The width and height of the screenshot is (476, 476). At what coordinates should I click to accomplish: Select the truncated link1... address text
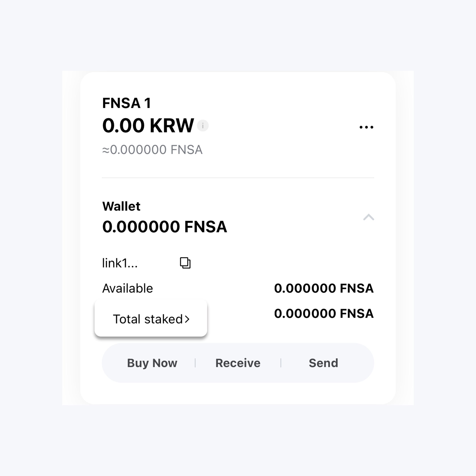(120, 263)
